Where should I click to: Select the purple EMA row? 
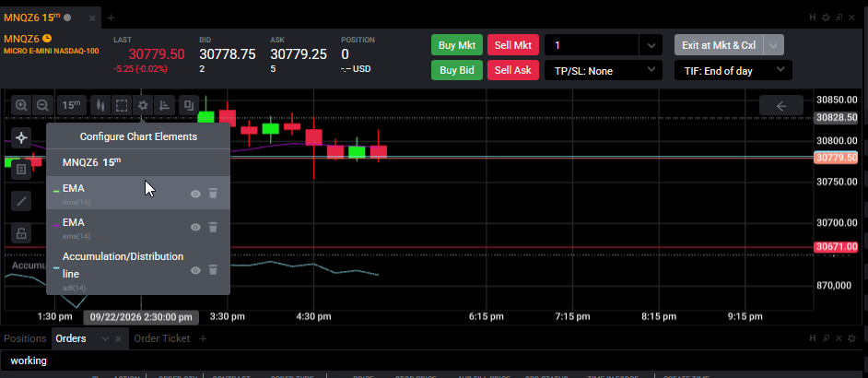(x=138, y=227)
